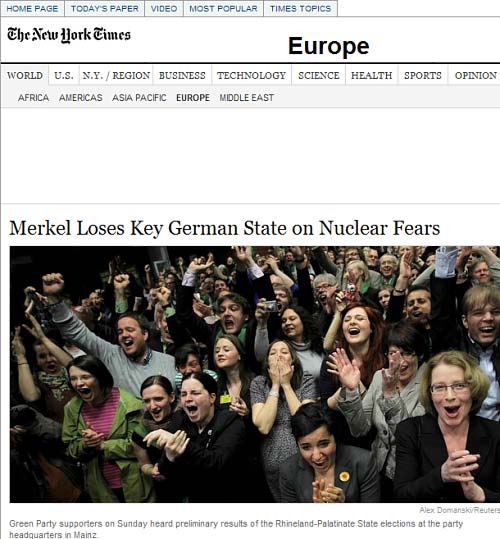
Task: Open the HOME PAGE tab
Action: (32, 9)
